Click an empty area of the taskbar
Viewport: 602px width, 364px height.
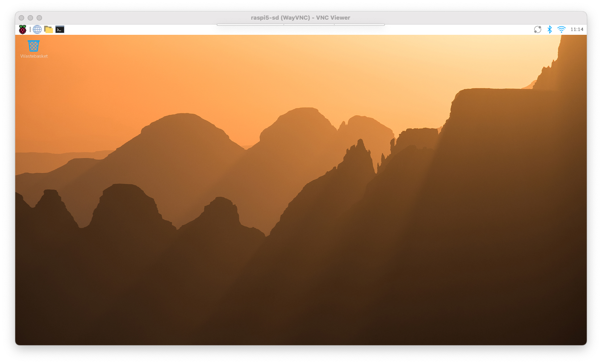point(424,30)
